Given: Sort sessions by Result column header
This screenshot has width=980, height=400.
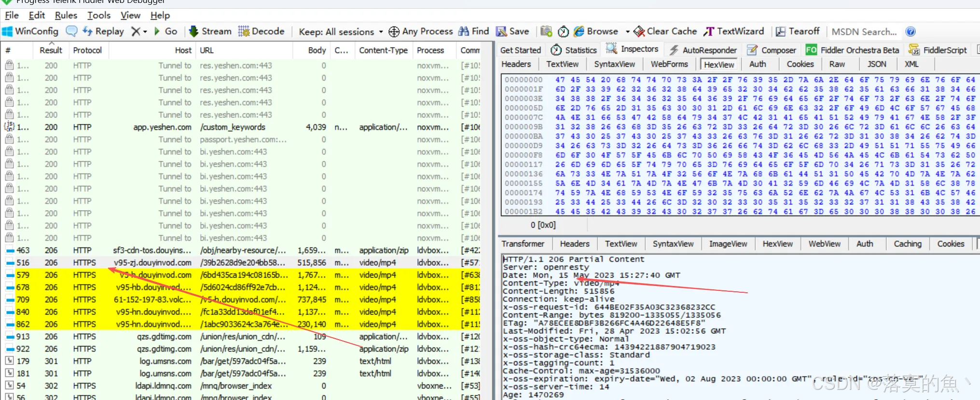Looking at the screenshot, I should coord(51,50).
